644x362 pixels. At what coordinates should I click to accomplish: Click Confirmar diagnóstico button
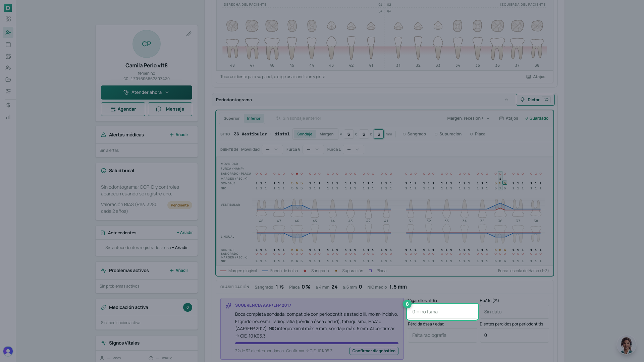[374, 351]
